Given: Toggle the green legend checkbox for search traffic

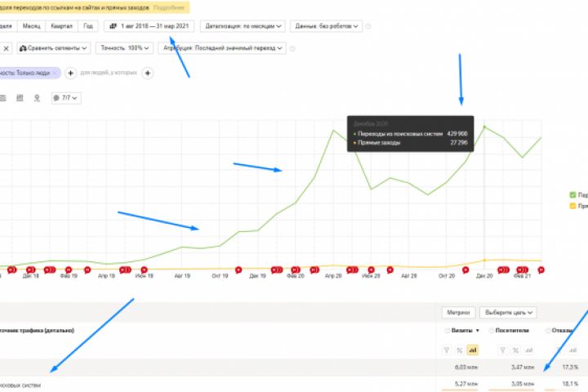Looking at the screenshot, I should point(572,194).
